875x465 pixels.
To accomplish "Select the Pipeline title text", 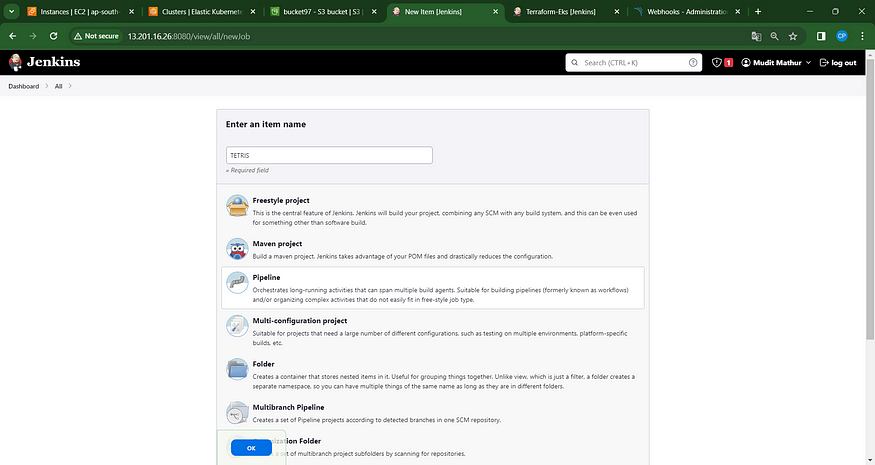I will coord(266,277).
